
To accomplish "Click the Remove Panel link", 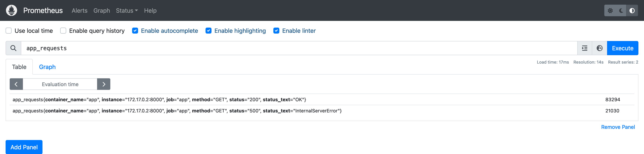I will coord(618,127).
